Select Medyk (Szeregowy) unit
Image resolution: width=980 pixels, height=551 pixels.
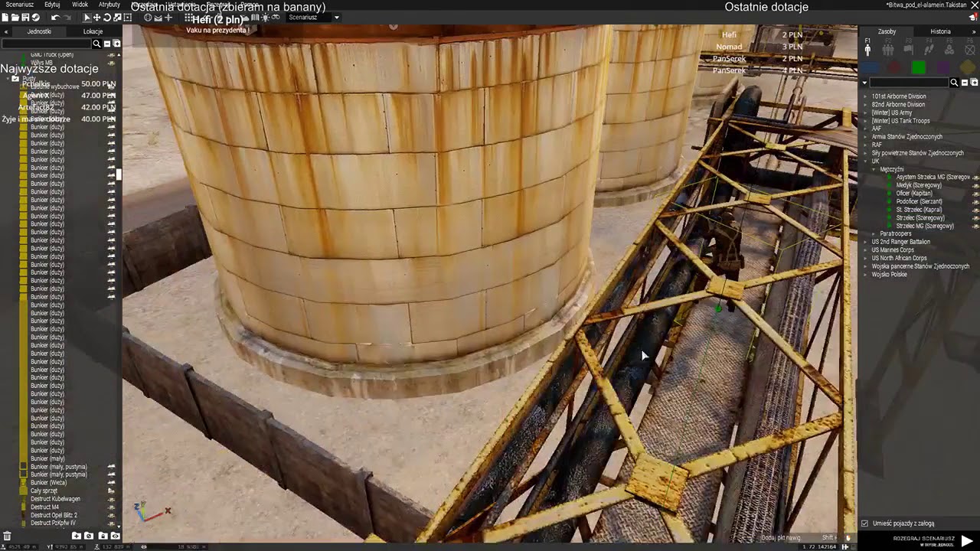point(918,185)
